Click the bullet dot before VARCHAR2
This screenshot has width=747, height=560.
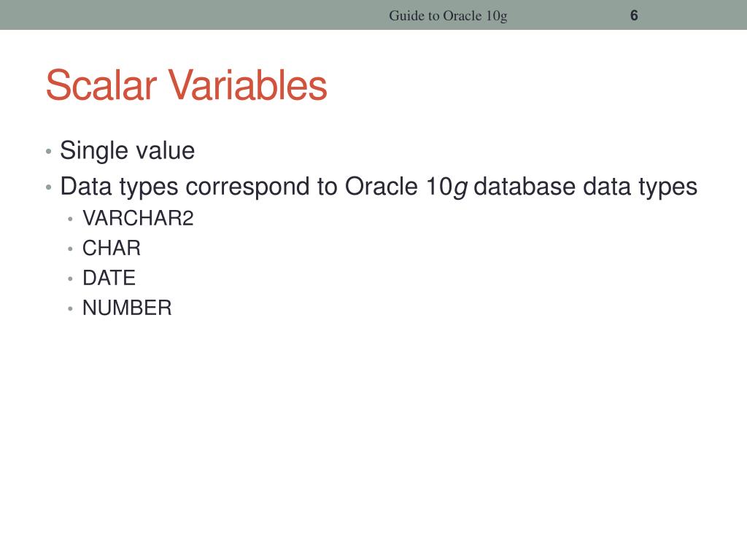click(x=70, y=219)
